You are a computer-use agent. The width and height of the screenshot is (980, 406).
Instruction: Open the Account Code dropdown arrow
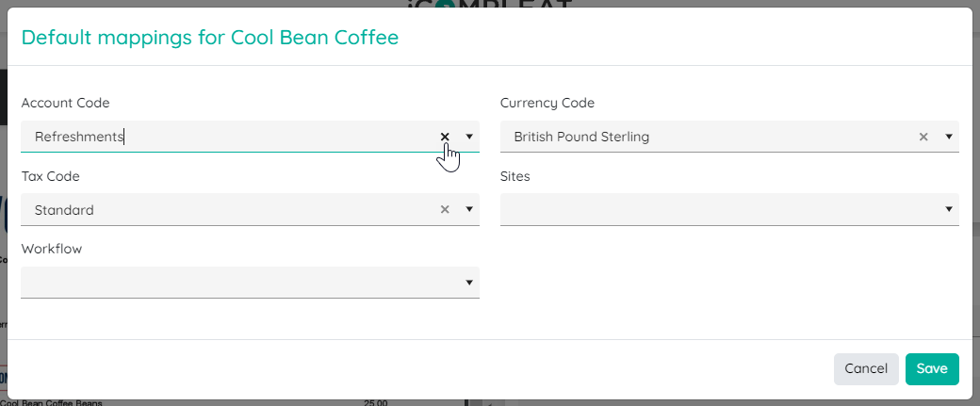tap(469, 137)
